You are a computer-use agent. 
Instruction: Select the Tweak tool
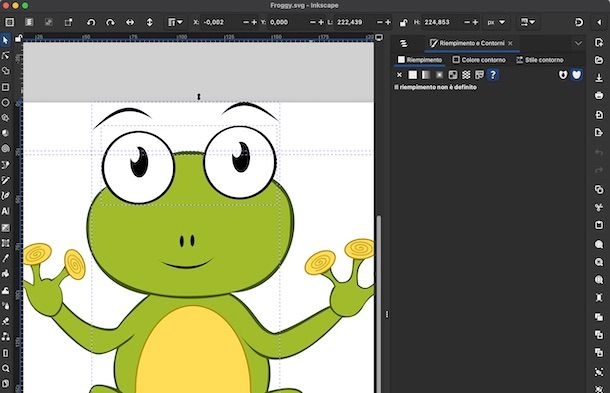[x=5, y=290]
